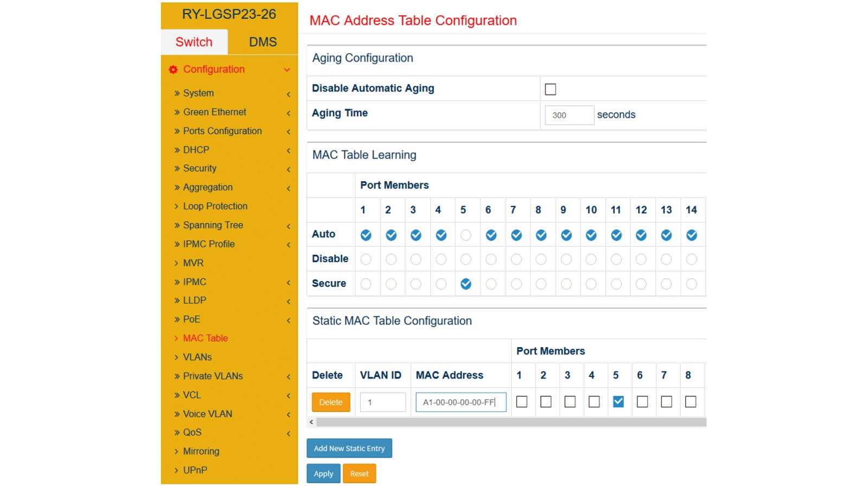Expand the QoS submenu chevron
This screenshot has width=868, height=488.
289,434
